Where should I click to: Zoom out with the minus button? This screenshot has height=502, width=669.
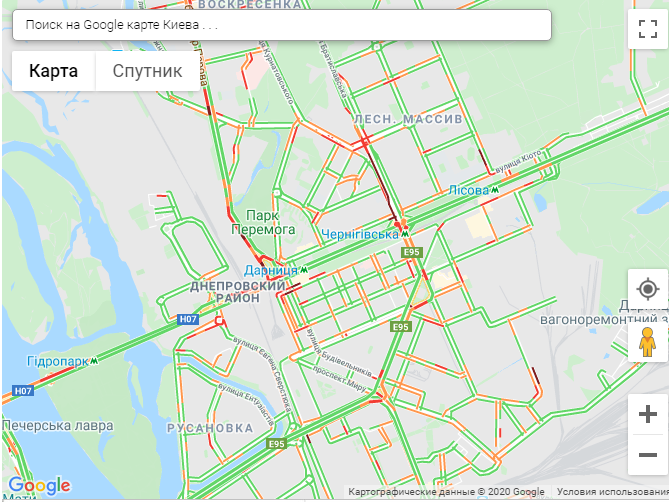point(648,455)
